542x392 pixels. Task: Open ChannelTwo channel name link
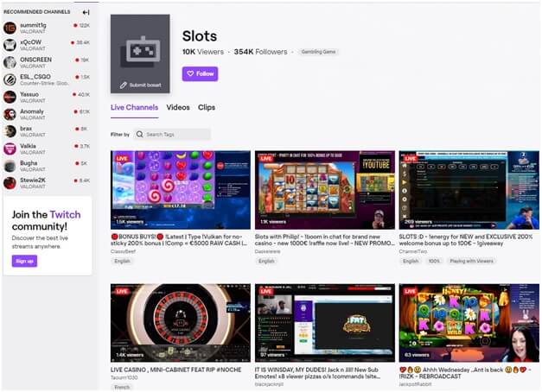[412, 251]
